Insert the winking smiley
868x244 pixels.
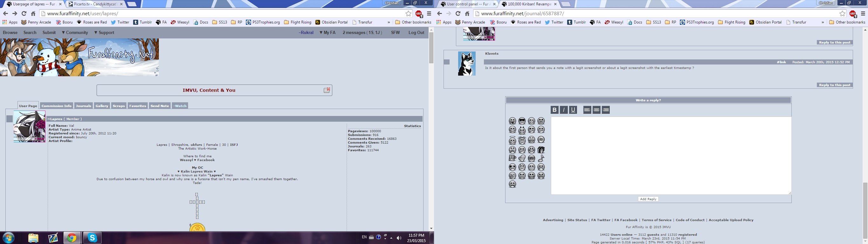pyautogui.click(x=532, y=121)
